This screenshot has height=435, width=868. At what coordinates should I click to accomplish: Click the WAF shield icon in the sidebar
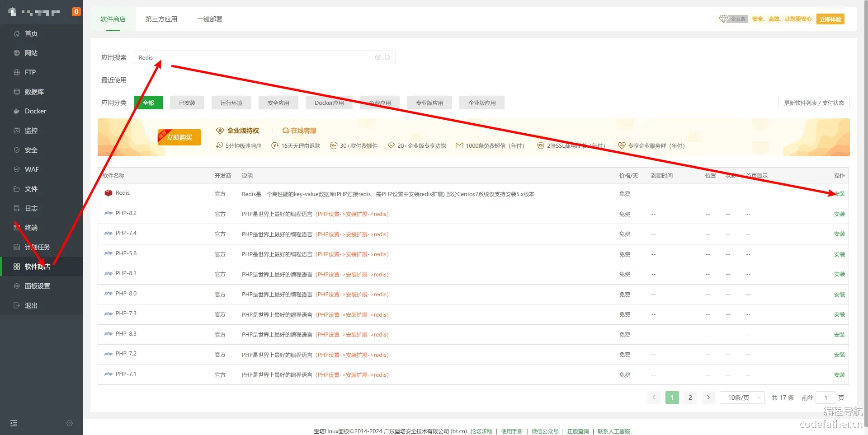(17, 169)
